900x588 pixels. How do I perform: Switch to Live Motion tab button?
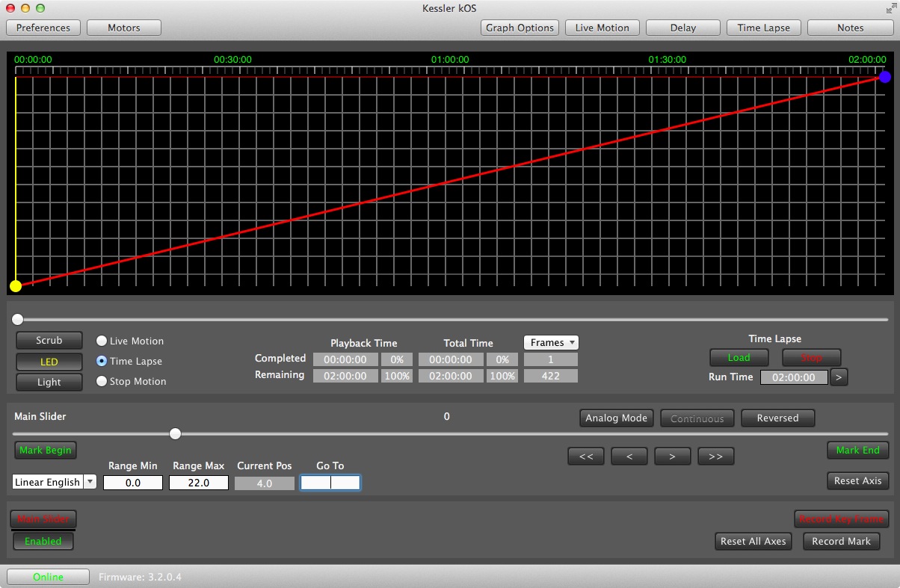tap(602, 28)
